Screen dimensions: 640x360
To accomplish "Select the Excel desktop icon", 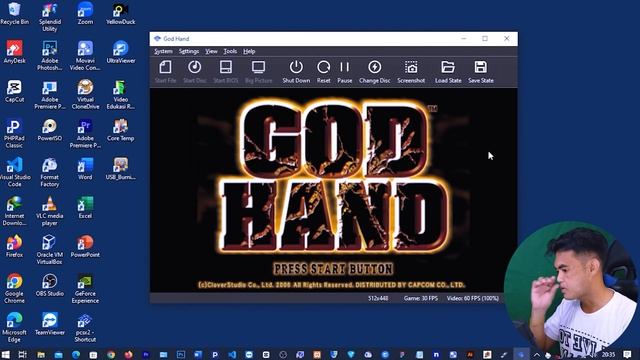I will [85, 207].
